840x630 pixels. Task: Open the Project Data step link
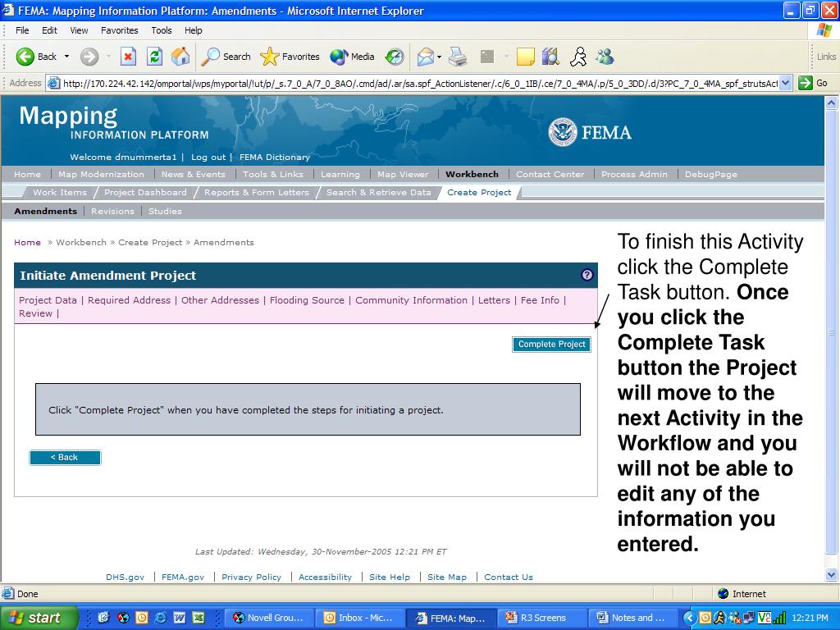pos(48,300)
